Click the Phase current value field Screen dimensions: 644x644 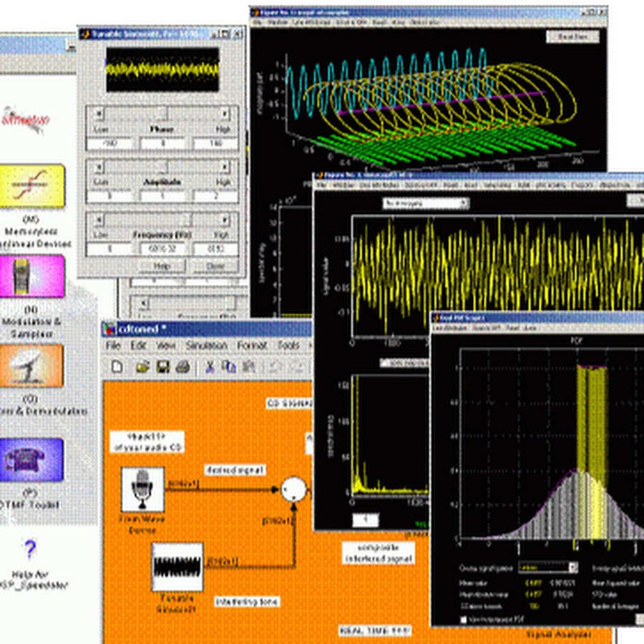[162, 143]
